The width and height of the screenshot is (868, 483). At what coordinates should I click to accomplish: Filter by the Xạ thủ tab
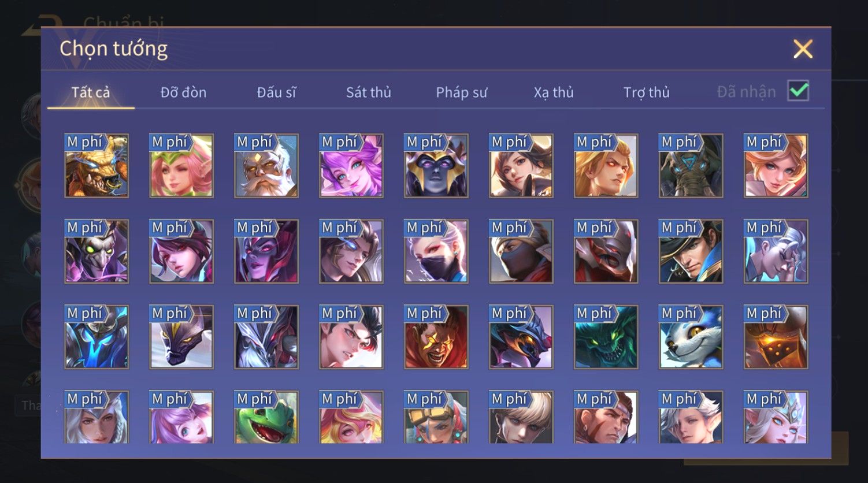(x=554, y=92)
